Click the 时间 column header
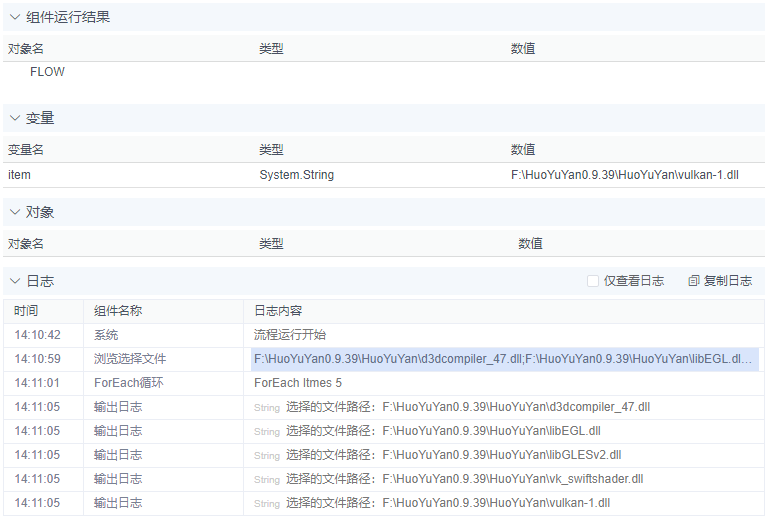The image size is (768, 519). [x=26, y=310]
